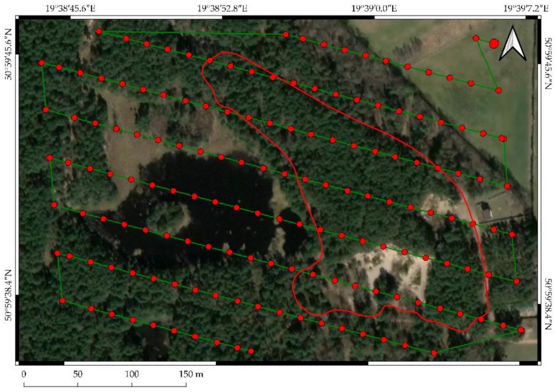Click the 50°59′38.4″N label on right border
Screen dimensions: 556x392
pyautogui.click(x=548, y=304)
